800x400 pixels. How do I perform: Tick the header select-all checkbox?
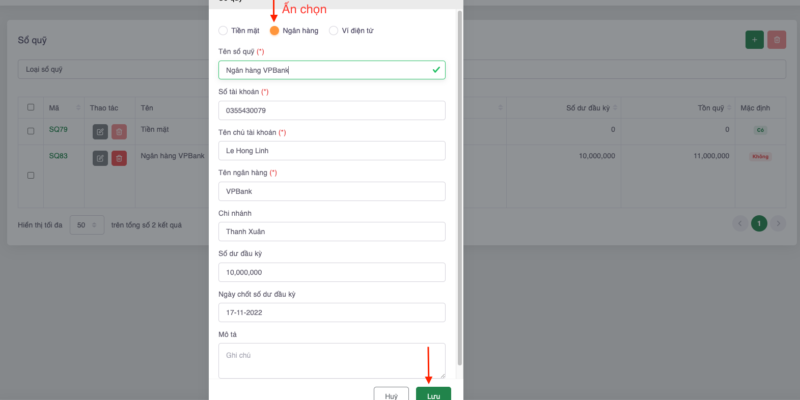click(x=31, y=107)
